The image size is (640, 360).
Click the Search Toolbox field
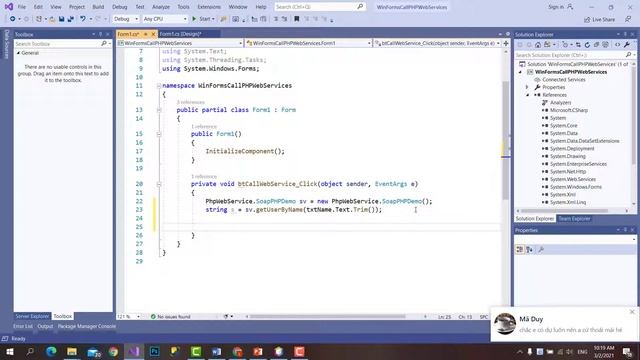tap(62, 43)
